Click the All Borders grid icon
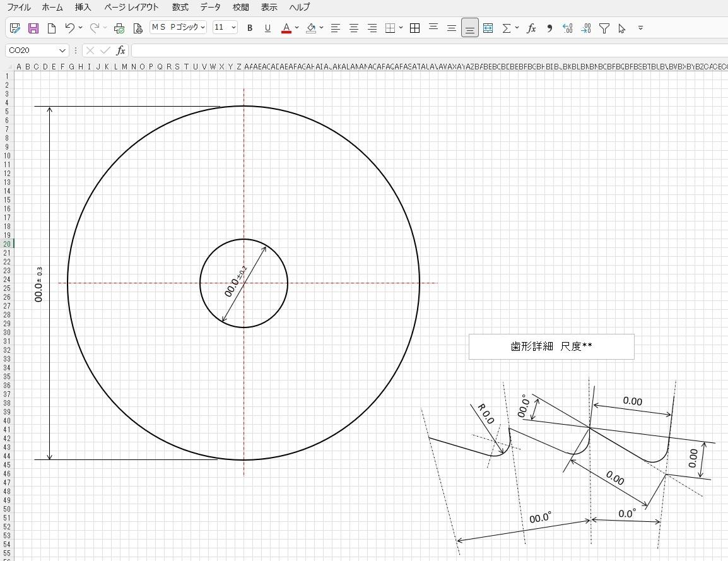Screen dimensions: 728x561 pos(414,28)
